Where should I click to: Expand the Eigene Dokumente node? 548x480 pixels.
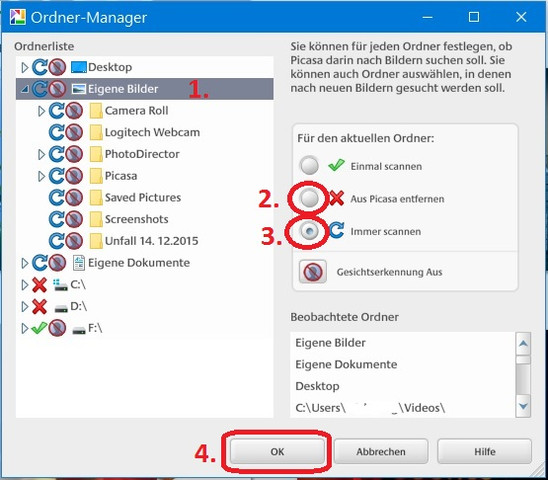[24, 263]
